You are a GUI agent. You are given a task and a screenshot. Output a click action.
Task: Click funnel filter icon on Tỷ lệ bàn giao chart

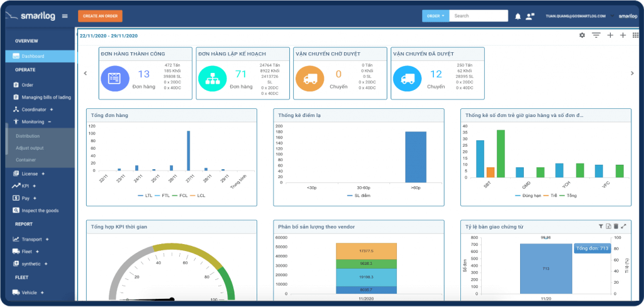(601, 226)
